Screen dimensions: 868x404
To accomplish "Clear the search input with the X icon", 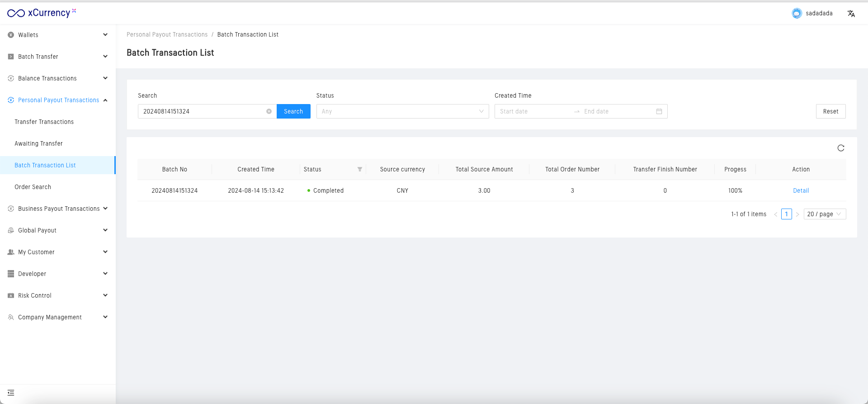I will pyautogui.click(x=269, y=111).
